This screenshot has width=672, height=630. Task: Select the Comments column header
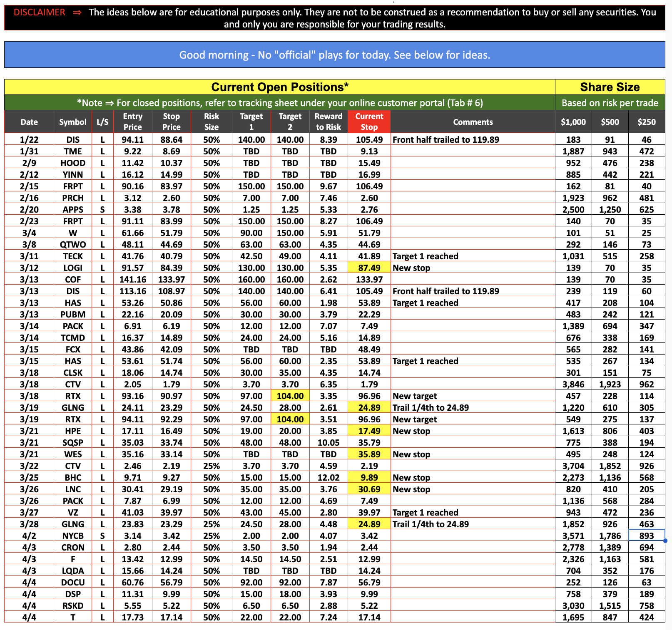(x=473, y=122)
